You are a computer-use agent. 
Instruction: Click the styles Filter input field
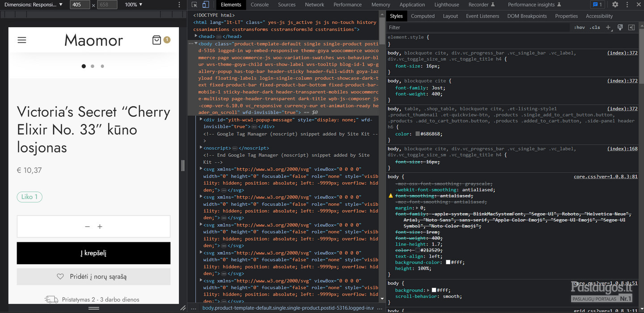point(479,27)
